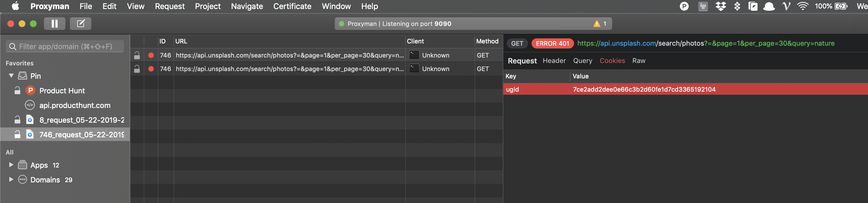Screen dimensions: 868x203
Task: Click the Apps folder icon
Action: [23, 165]
